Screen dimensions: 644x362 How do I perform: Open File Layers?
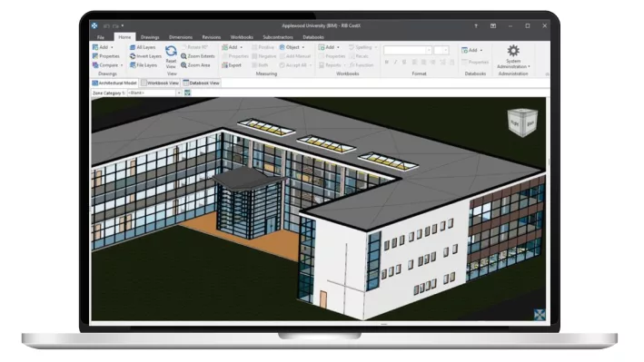(143, 65)
